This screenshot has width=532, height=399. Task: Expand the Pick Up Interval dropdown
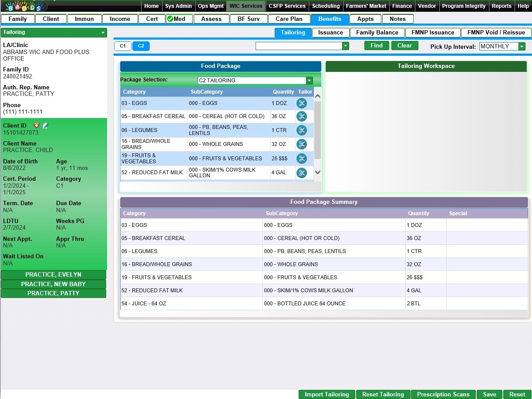pyautogui.click(x=522, y=47)
